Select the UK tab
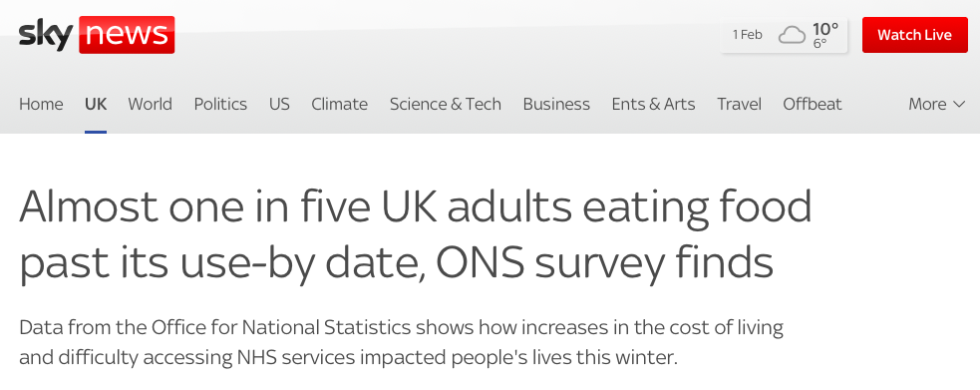The height and width of the screenshot is (390, 980). (x=96, y=104)
